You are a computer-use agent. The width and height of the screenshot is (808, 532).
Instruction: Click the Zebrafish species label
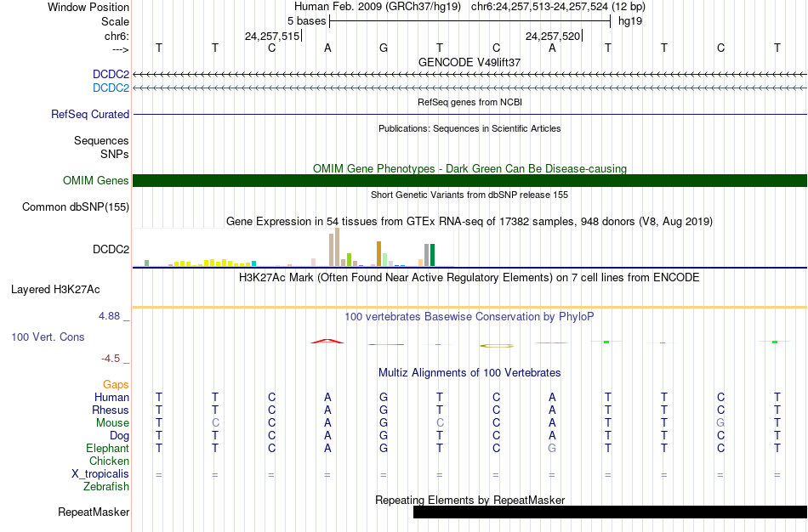pyautogui.click(x=106, y=486)
